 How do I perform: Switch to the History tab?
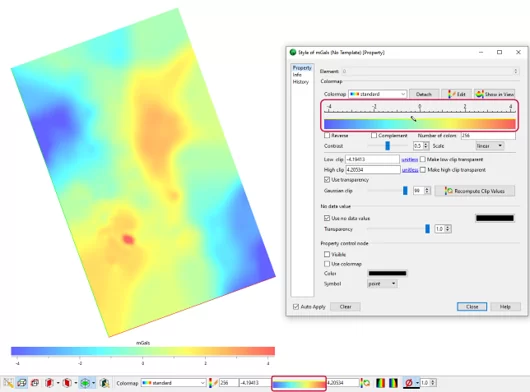tap(301, 82)
